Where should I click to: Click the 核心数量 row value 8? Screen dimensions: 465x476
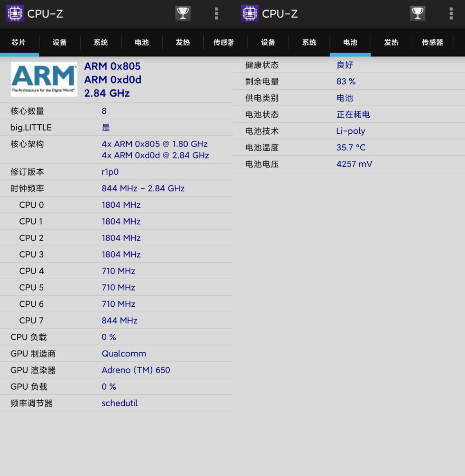pyautogui.click(x=104, y=111)
